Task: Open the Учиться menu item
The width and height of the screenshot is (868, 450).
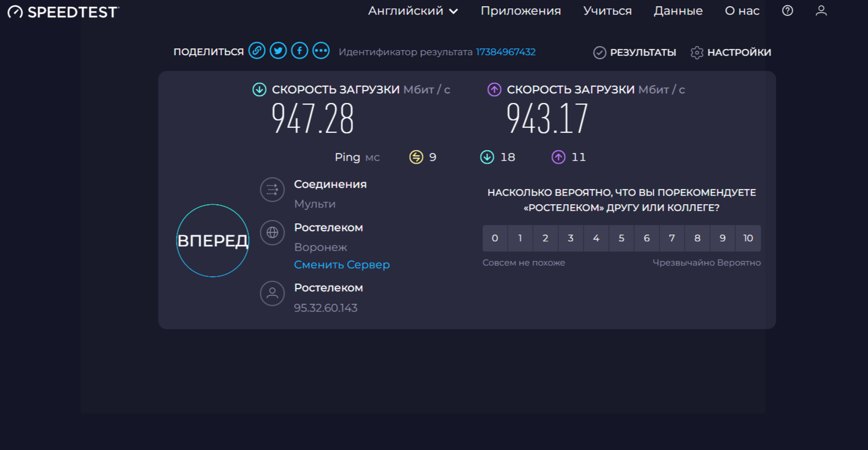Action: 607,11
